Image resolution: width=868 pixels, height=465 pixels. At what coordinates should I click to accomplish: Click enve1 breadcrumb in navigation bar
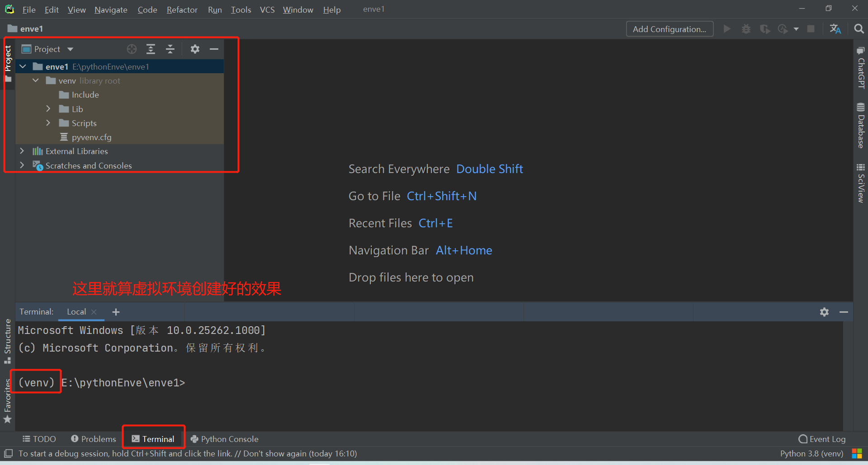pos(26,29)
